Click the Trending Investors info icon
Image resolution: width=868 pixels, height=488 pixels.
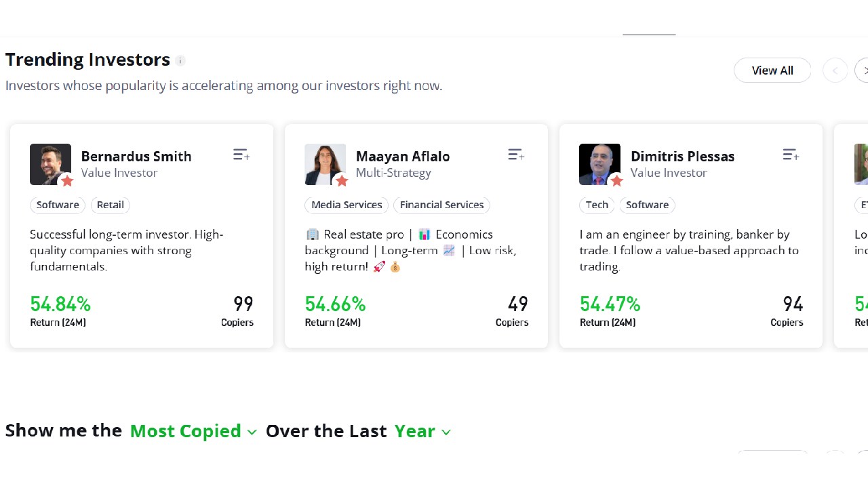coord(180,60)
